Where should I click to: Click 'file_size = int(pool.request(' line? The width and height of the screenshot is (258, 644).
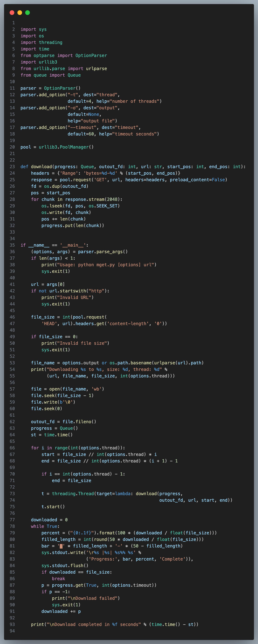click(69, 317)
